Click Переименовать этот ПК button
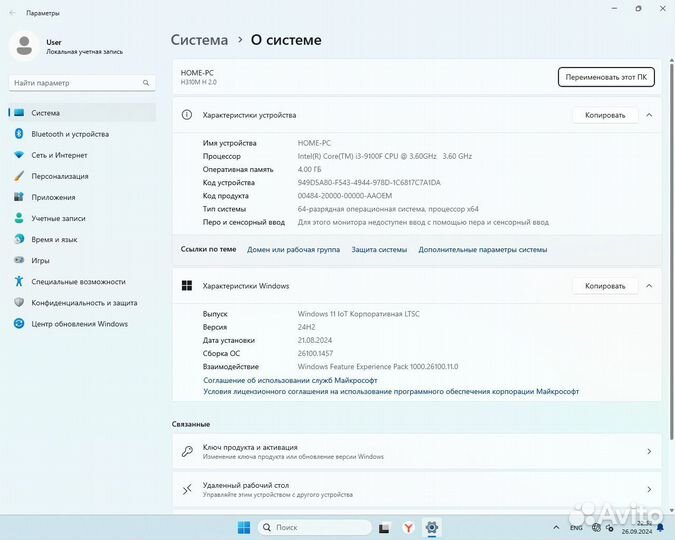The height and width of the screenshot is (540, 675). tap(606, 77)
